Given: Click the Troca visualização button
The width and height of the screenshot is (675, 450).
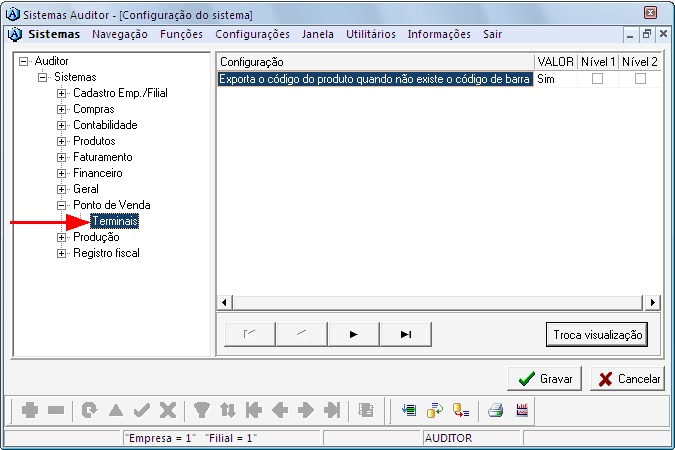Looking at the screenshot, I should (x=598, y=335).
